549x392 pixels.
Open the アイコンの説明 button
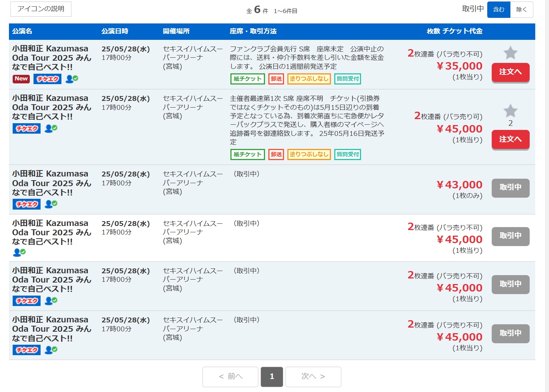click(x=41, y=9)
